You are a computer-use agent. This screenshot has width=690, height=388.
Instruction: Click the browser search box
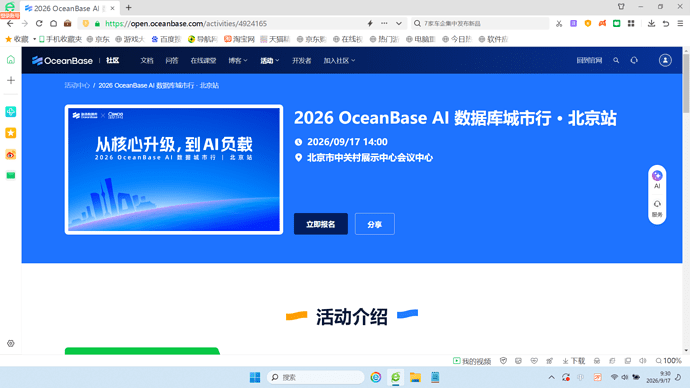point(480,23)
